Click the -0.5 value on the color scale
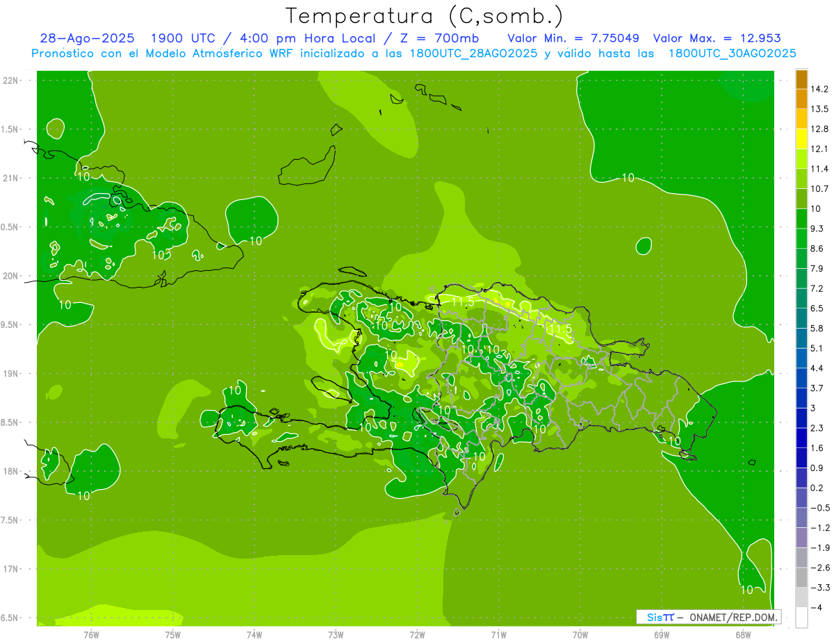The width and height of the screenshot is (834, 644). [820, 508]
